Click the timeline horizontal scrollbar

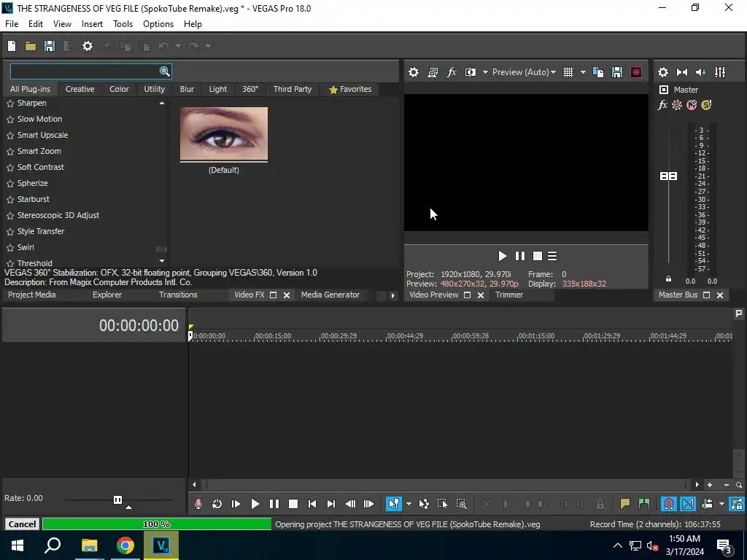point(445,485)
